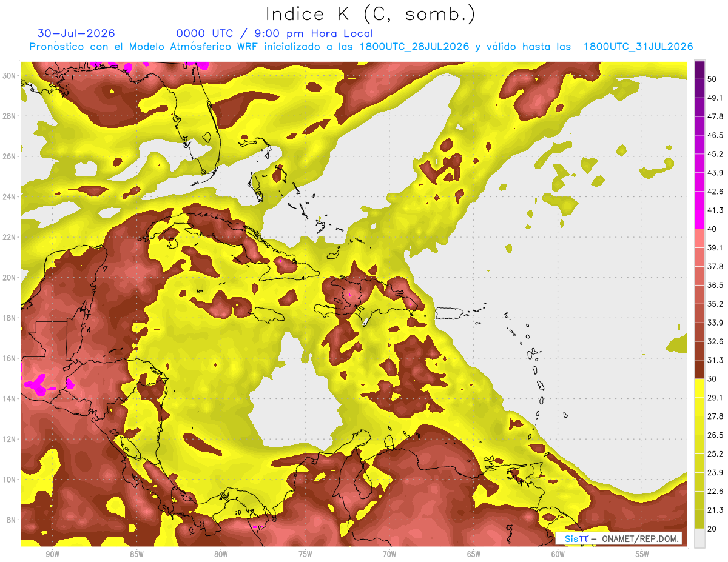Click the legend value 36.5
Screen dimensions: 728x562
point(715,285)
